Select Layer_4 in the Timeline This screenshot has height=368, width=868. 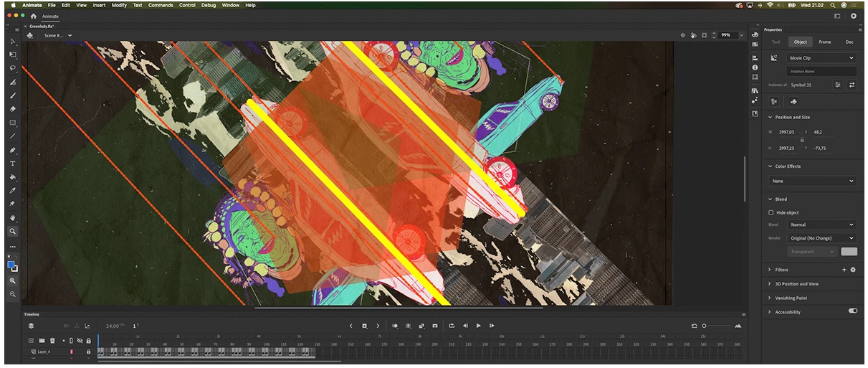pyautogui.click(x=44, y=352)
